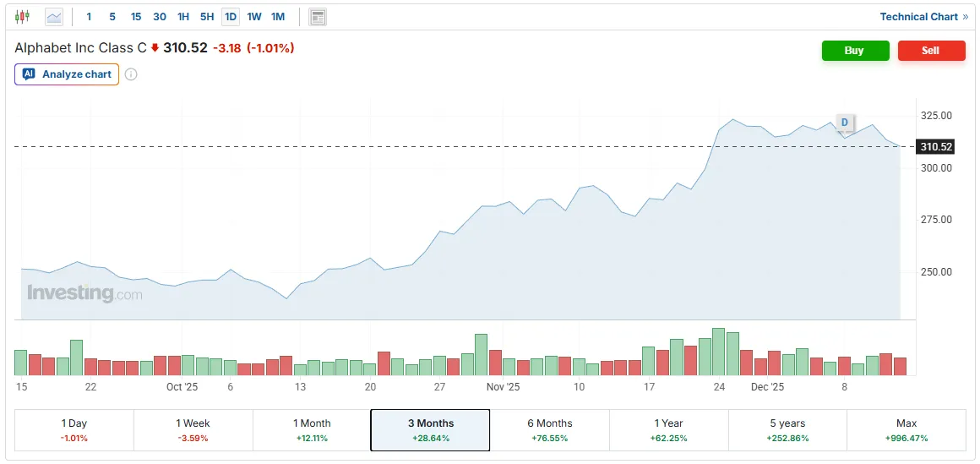980x464 pixels.
Task: Select the 15 minute interval
Action: [136, 16]
